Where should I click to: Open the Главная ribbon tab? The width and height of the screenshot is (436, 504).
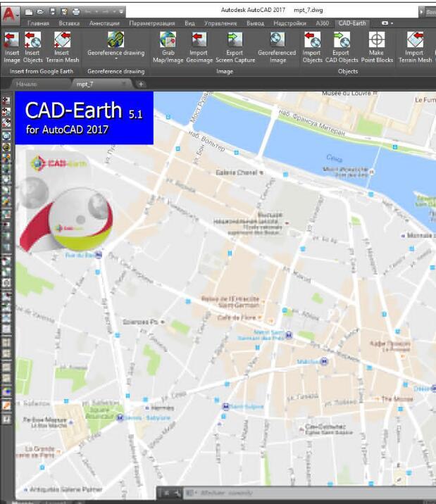pyautogui.click(x=38, y=23)
